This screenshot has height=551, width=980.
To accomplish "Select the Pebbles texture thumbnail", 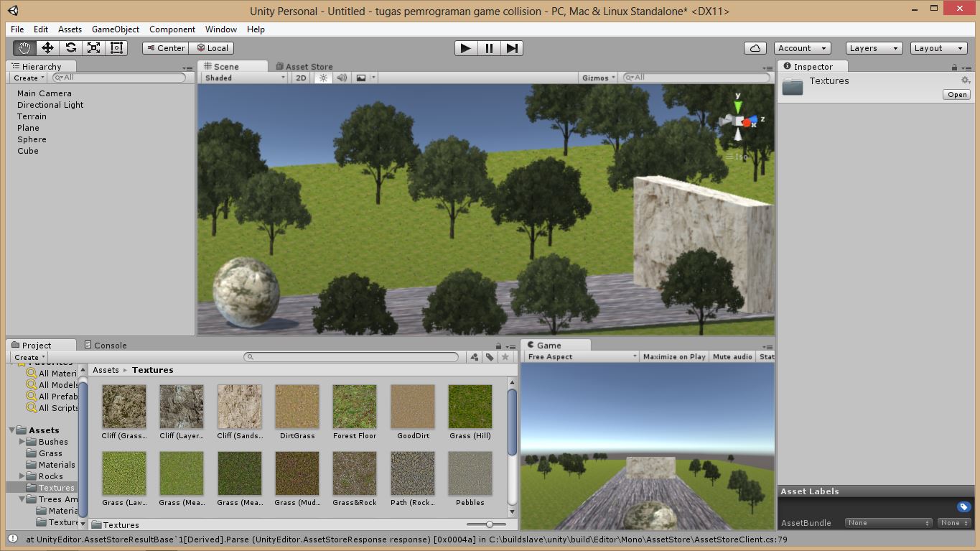I will 470,473.
